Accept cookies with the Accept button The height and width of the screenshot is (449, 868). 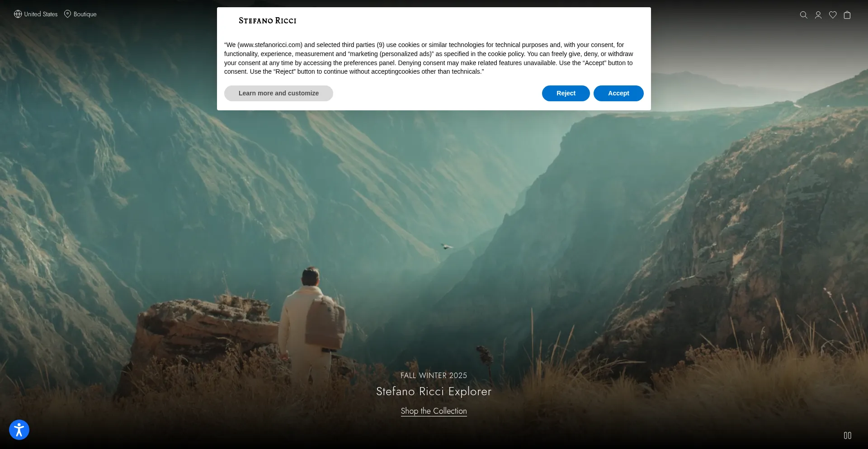tap(618, 93)
